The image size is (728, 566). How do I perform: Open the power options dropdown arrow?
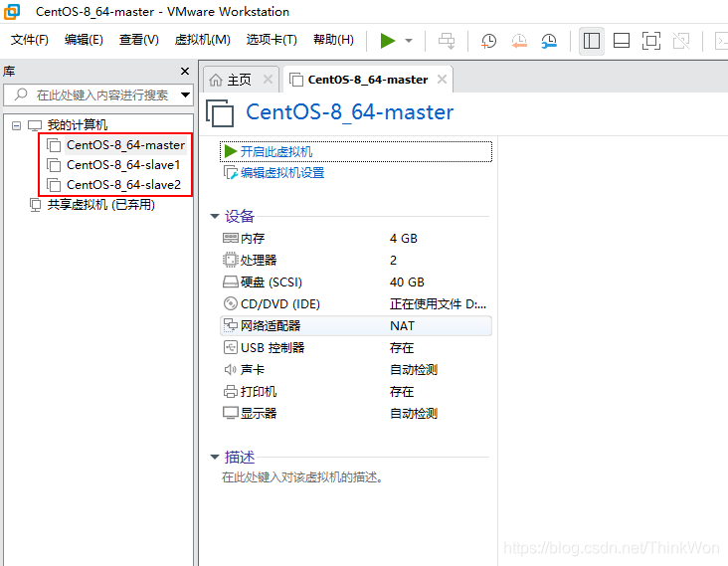pos(409,41)
